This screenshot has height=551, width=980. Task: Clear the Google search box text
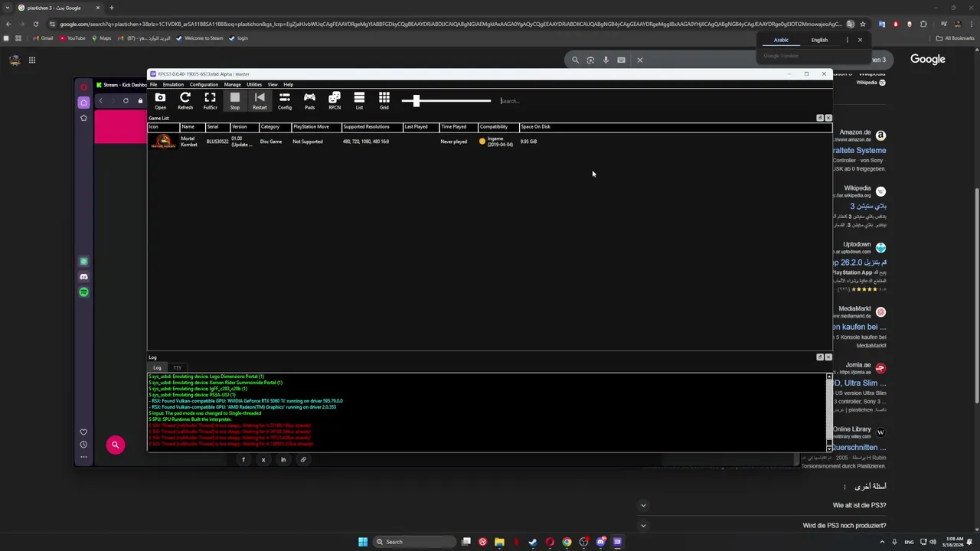640,60
